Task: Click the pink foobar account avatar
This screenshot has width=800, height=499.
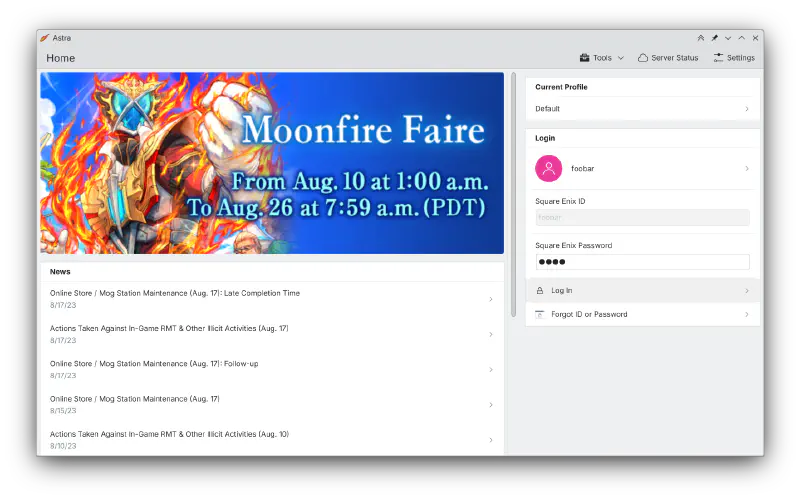Action: [548, 168]
